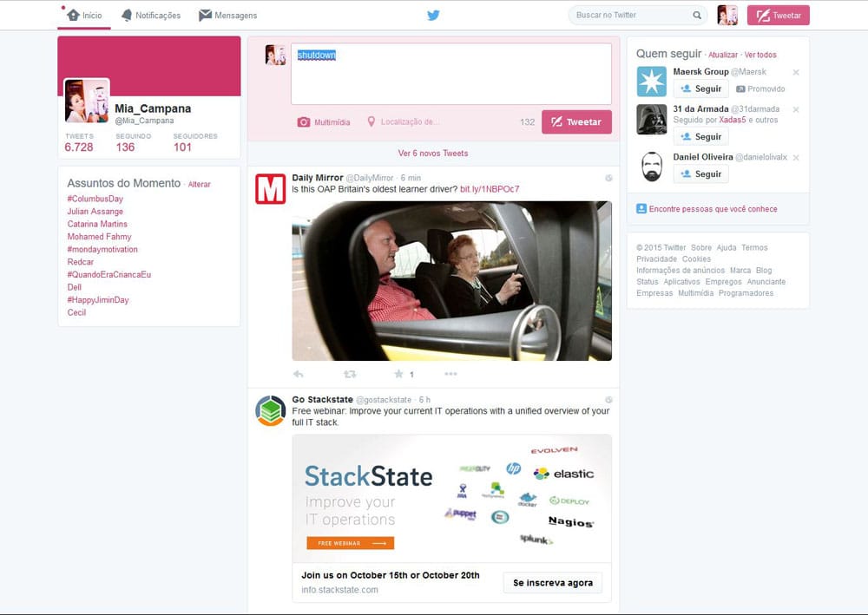Click the search magnifier icon
The height and width of the screenshot is (615, 868).
coord(697,15)
